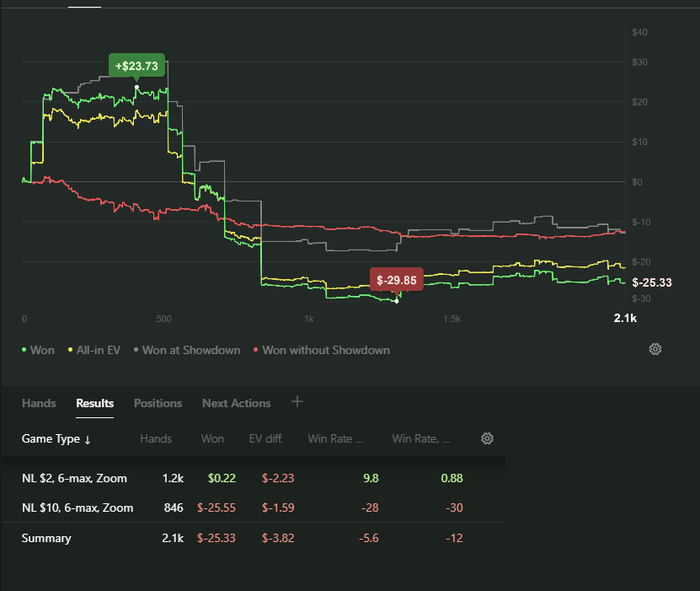This screenshot has height=591, width=700.
Task: Toggle the Won line in legend
Action: coord(38,350)
